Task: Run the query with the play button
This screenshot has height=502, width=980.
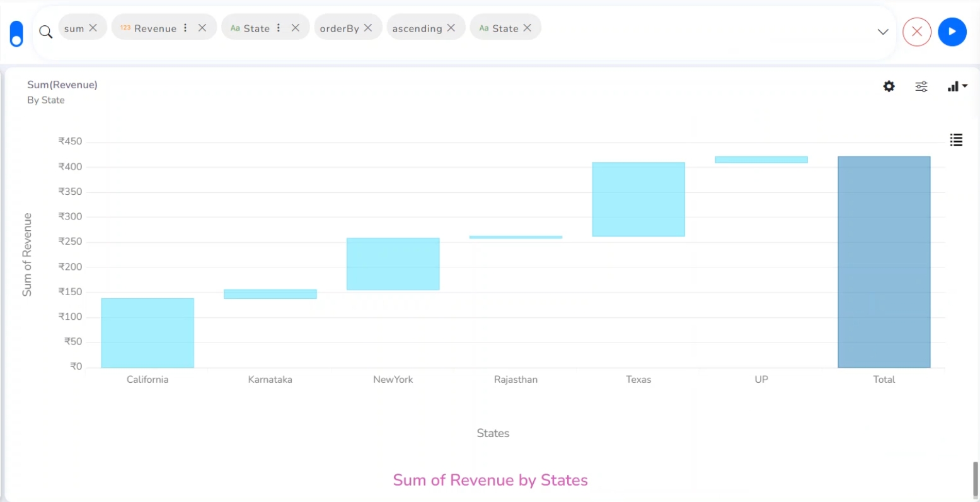Action: 952,32
